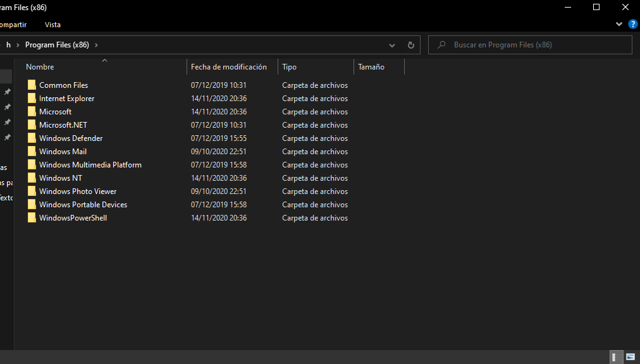
Task: Expand chevron after Program Files (x86) breadcrumb
Action: click(x=96, y=45)
